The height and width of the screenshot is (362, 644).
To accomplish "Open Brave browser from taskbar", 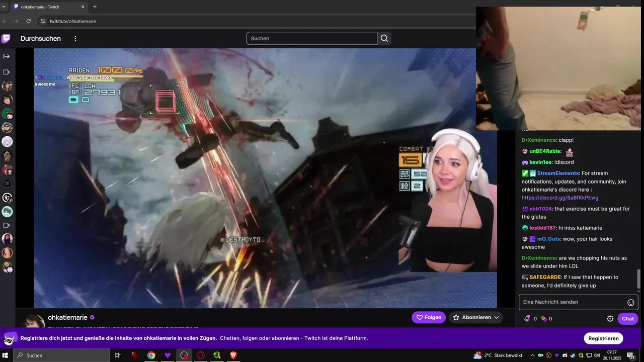I will [x=233, y=355].
